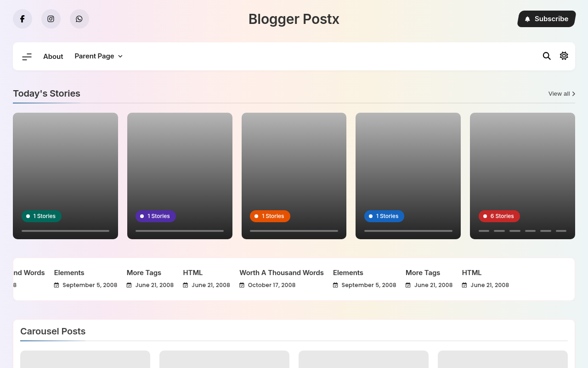Open the blue 1 Stories card

pos(408,176)
